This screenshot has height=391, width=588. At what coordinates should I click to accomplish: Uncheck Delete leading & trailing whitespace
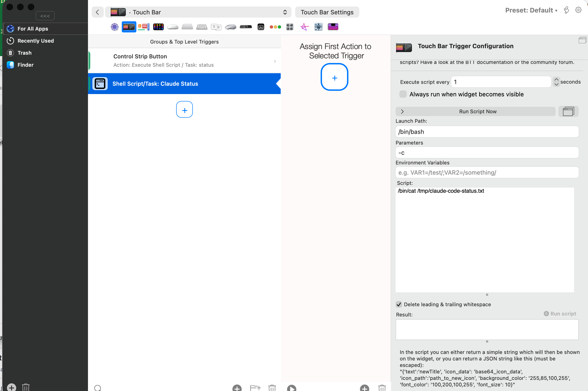[x=399, y=304]
